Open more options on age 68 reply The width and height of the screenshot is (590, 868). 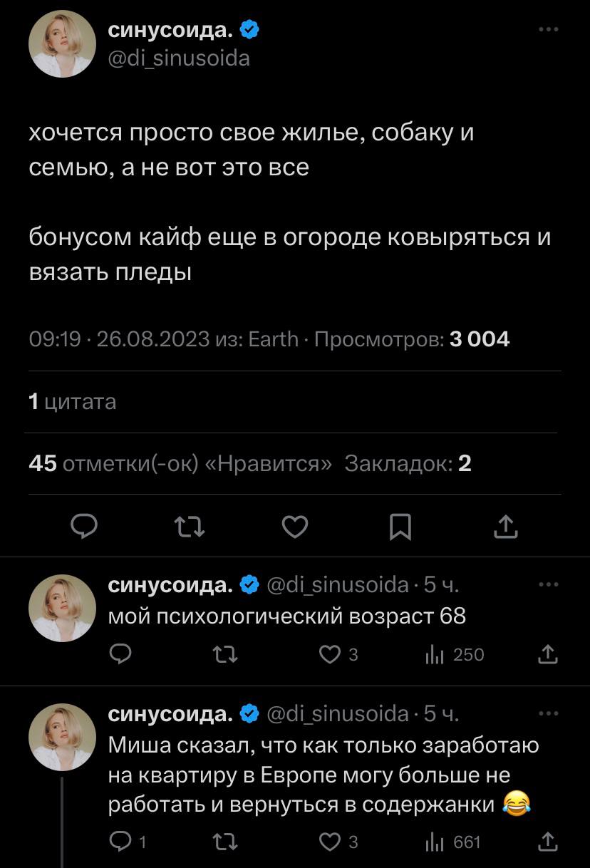[548, 585]
